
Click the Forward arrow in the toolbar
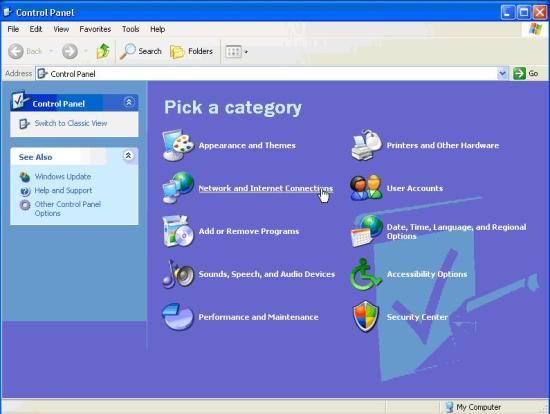pos(70,51)
